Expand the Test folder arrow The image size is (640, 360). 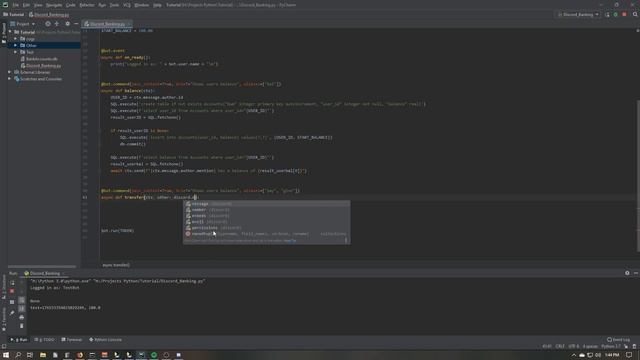point(16,52)
